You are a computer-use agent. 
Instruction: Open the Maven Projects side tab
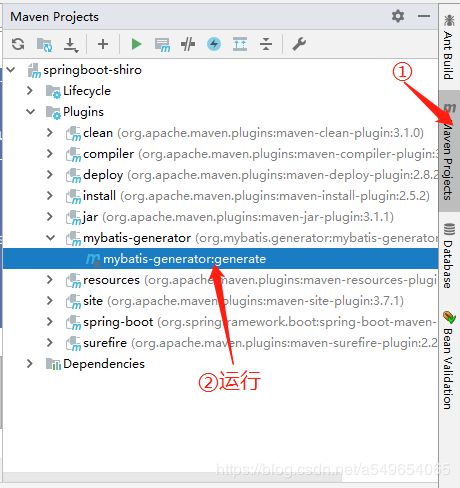pyautogui.click(x=449, y=151)
